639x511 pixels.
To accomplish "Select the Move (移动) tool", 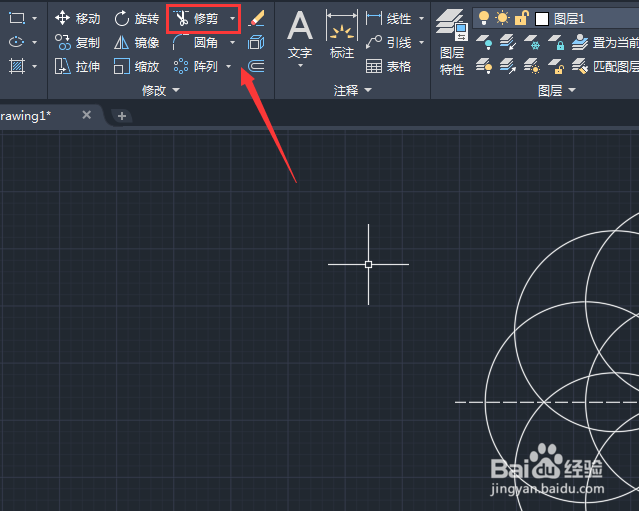I will (x=77, y=18).
